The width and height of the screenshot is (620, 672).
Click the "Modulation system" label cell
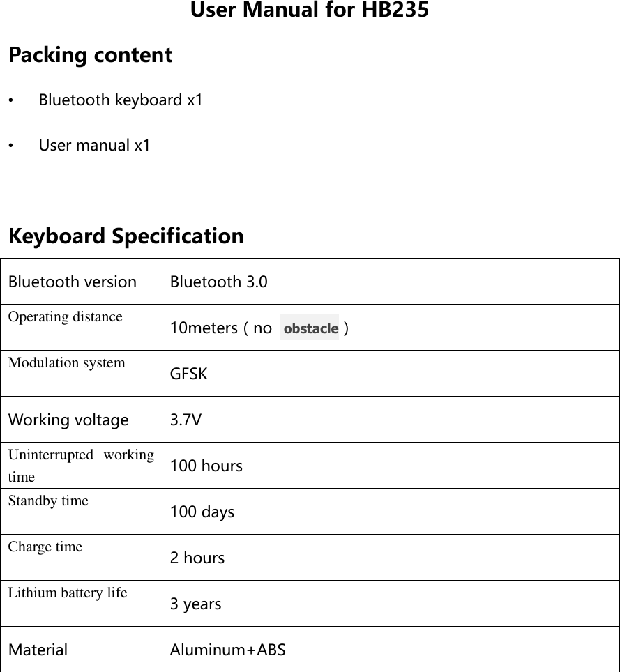click(67, 363)
